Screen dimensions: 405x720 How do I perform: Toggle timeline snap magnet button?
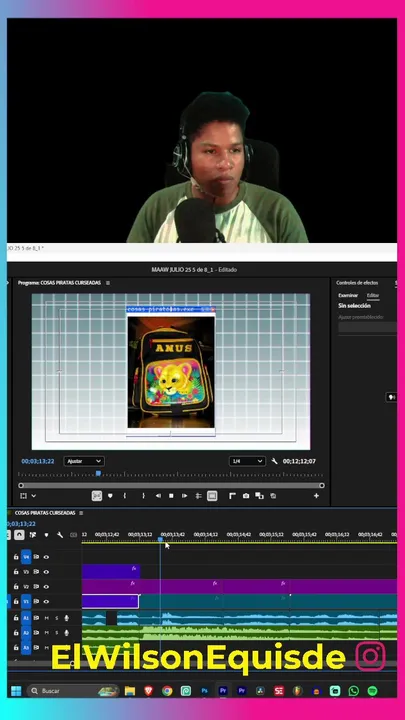point(19,535)
